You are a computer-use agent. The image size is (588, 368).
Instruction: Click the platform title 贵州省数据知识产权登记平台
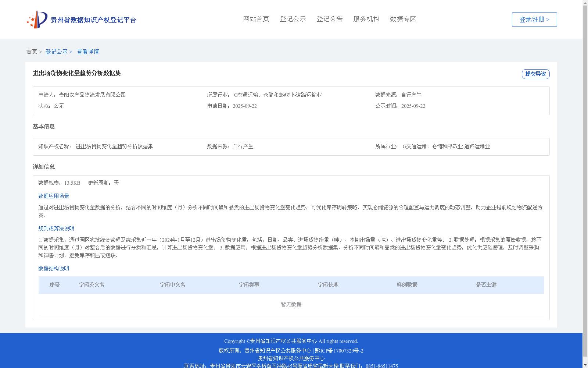pyautogui.click(x=93, y=20)
